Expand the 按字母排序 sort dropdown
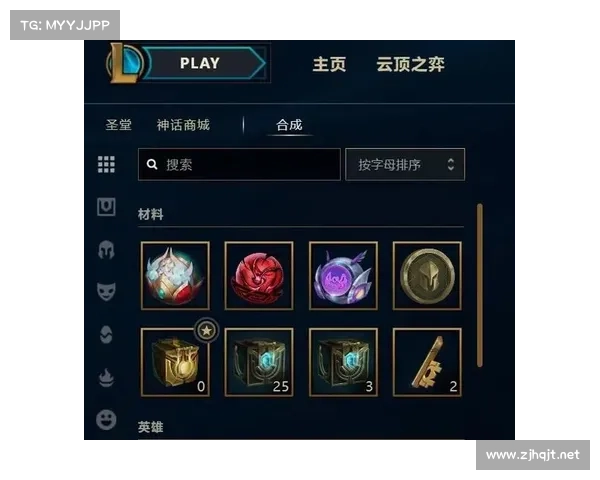This screenshot has height=480, width=600. 405,165
